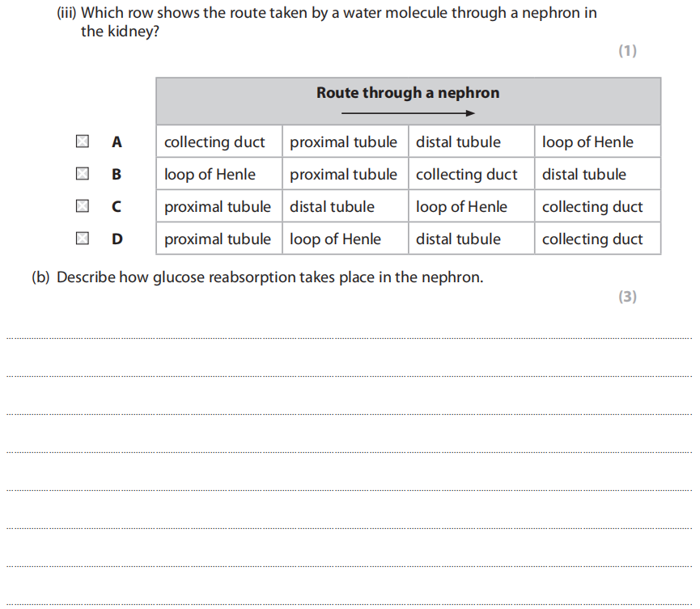Mark the checkbox for option D
The height and width of the screenshot is (609, 700).
tap(82, 239)
